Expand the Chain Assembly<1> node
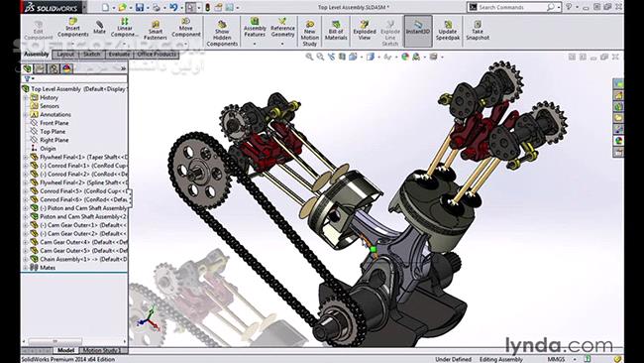The width and height of the screenshot is (644, 363). point(26,260)
